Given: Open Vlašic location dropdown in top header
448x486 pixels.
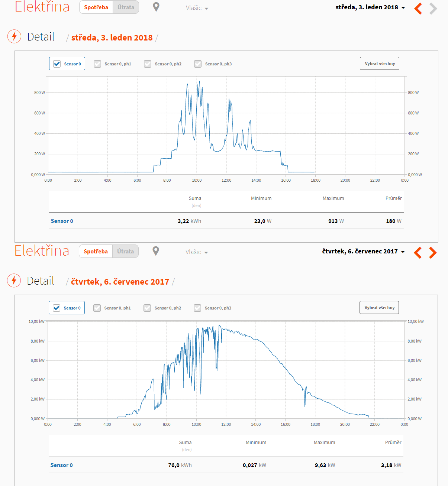Looking at the screenshot, I should 197,8.
